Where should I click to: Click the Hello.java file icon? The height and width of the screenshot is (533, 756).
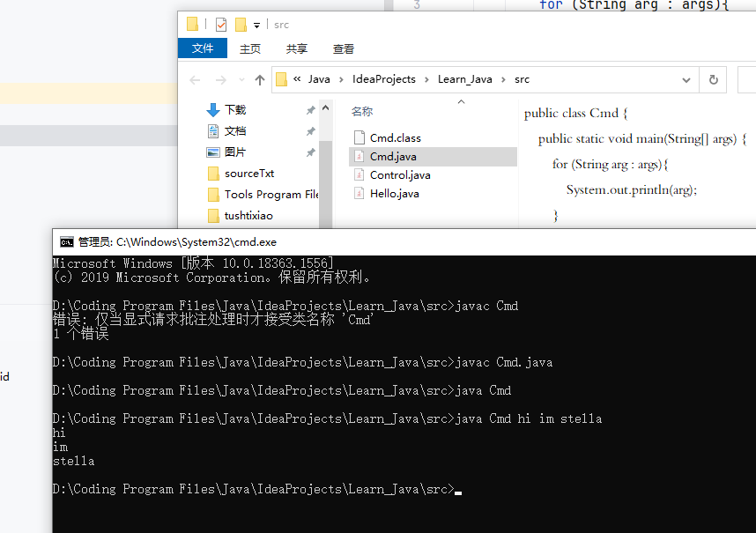coord(359,194)
